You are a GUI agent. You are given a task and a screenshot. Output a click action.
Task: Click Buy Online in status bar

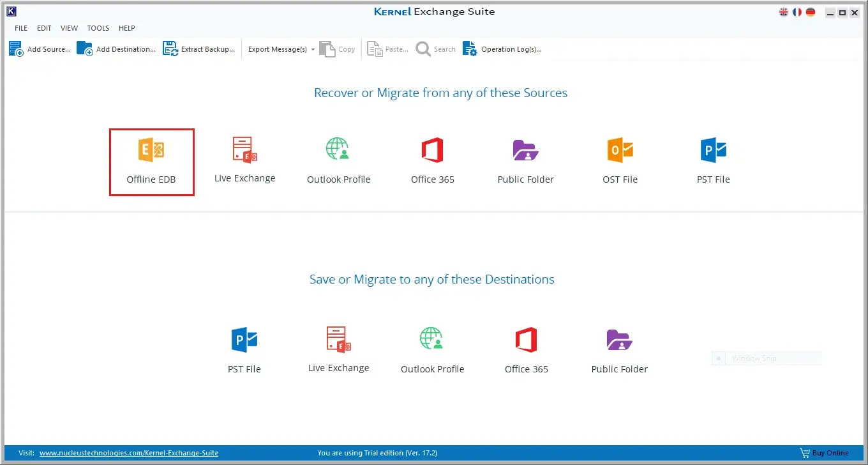point(825,453)
